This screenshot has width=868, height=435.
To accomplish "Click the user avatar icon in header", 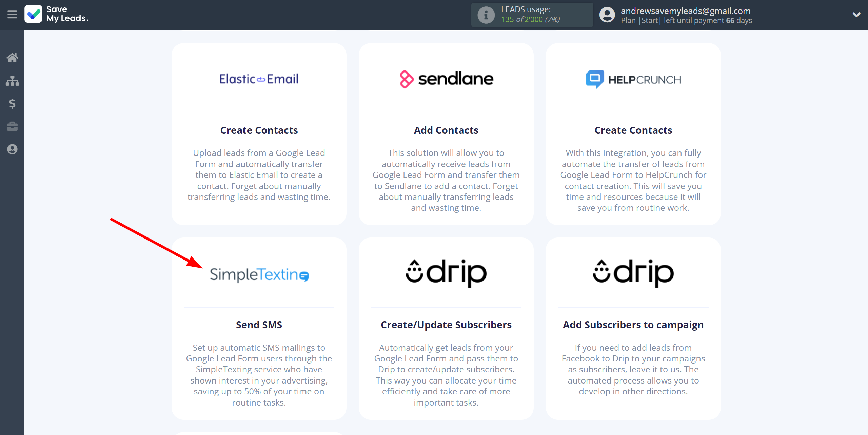I will click(607, 15).
